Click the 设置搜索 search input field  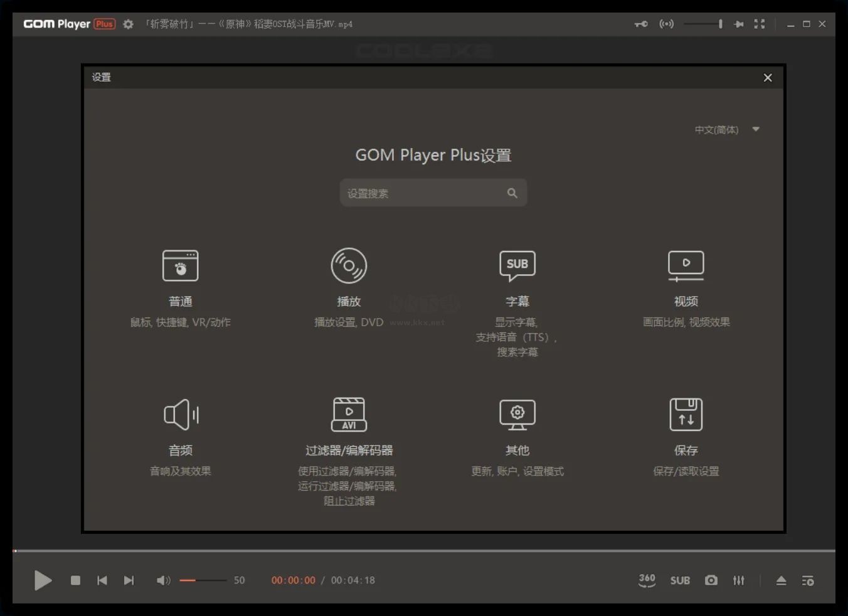pos(433,193)
